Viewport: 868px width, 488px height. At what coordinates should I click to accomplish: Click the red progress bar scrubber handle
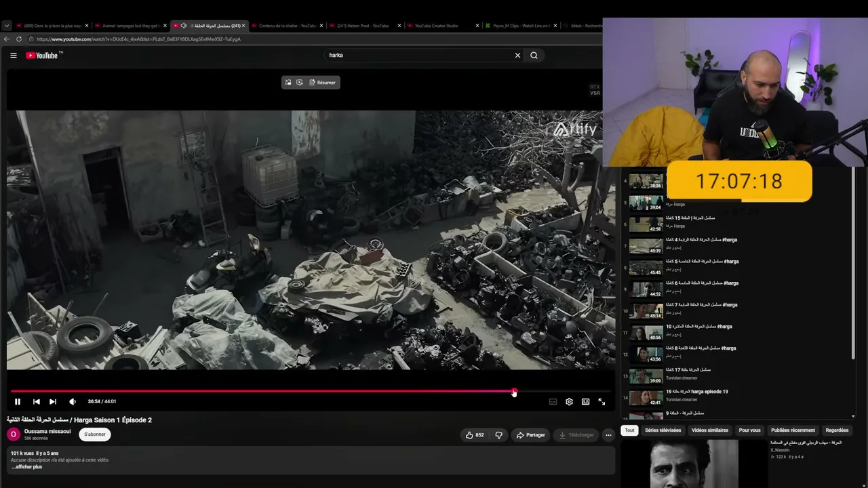[514, 391]
